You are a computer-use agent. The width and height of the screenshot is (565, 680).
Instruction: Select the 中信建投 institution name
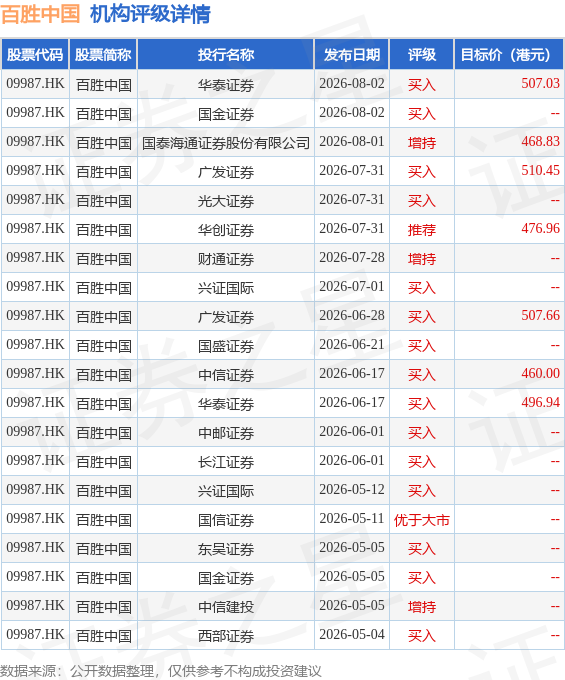(x=225, y=607)
